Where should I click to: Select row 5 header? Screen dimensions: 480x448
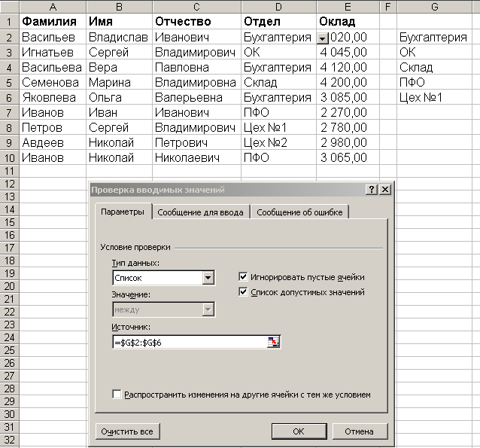click(10, 82)
